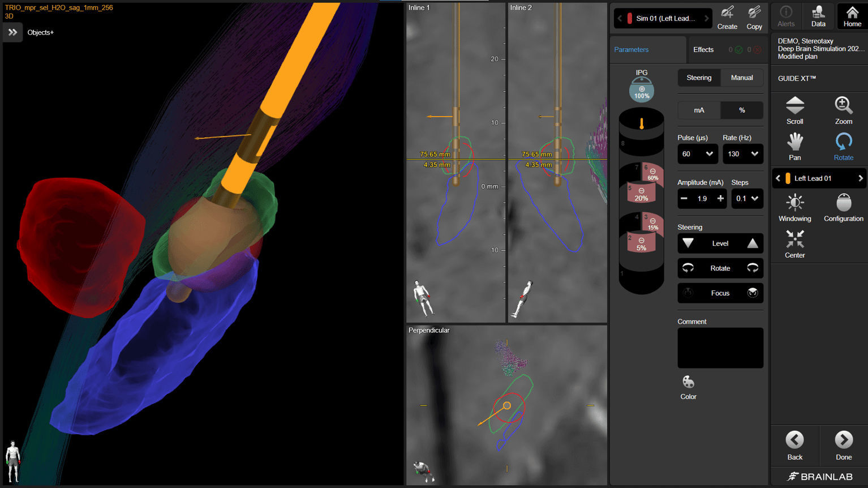
Task: Activate the Zoom tool
Action: pos(843,110)
